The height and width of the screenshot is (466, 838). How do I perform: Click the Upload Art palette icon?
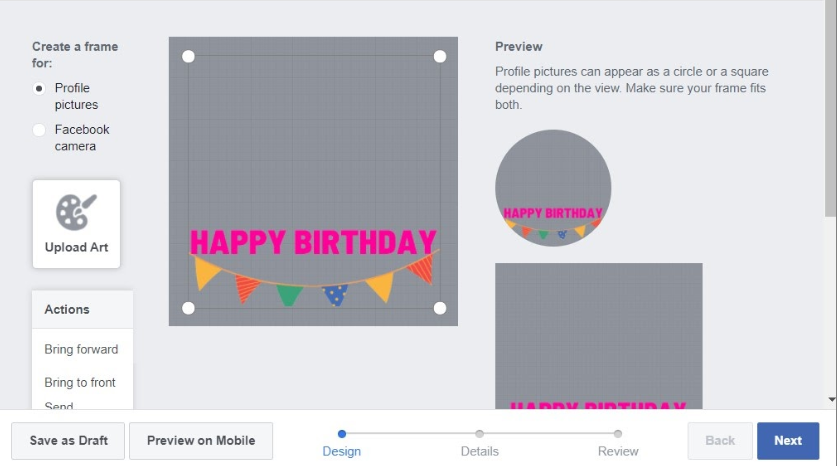click(x=76, y=212)
